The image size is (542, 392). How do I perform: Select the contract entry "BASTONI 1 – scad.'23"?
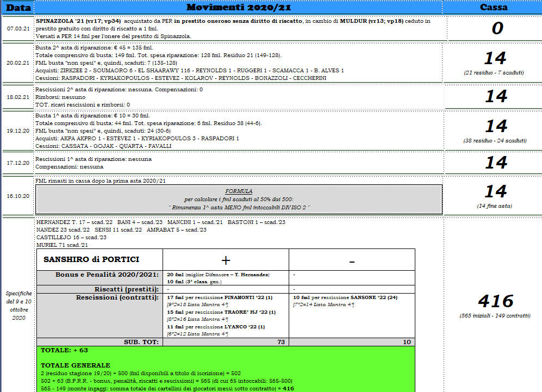tap(257, 222)
